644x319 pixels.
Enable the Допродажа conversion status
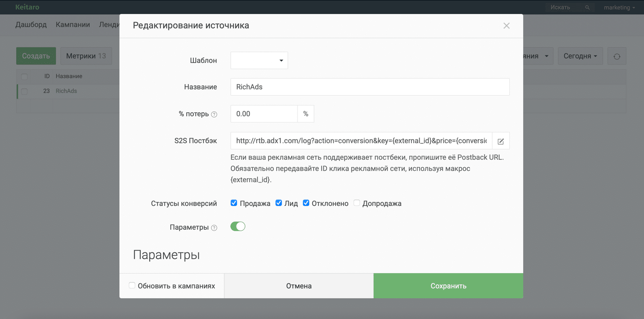click(356, 203)
